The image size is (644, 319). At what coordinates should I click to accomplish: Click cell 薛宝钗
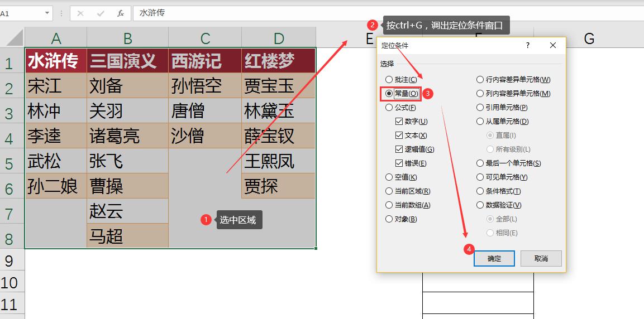[279, 136]
